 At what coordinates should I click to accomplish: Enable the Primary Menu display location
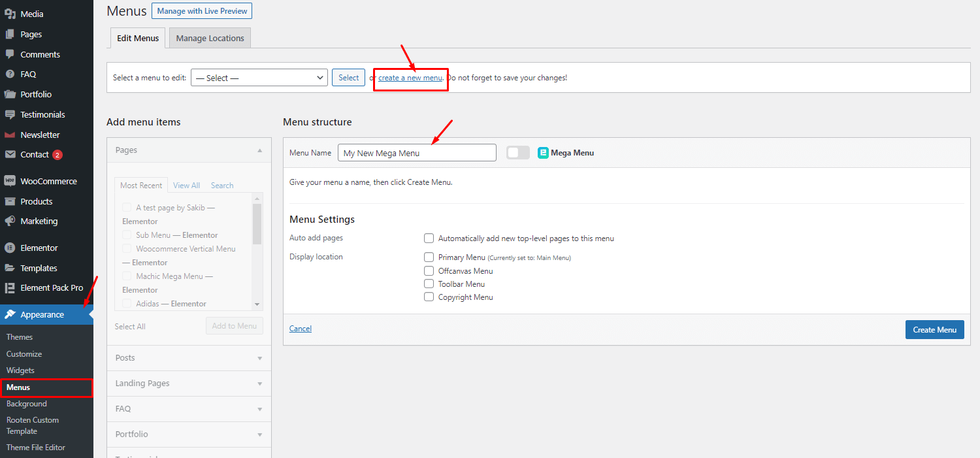[x=429, y=257]
